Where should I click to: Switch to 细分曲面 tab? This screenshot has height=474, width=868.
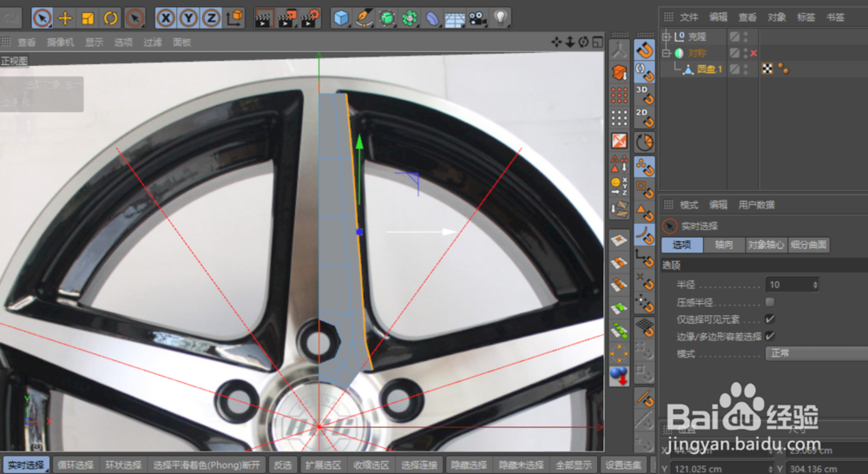pyautogui.click(x=809, y=245)
